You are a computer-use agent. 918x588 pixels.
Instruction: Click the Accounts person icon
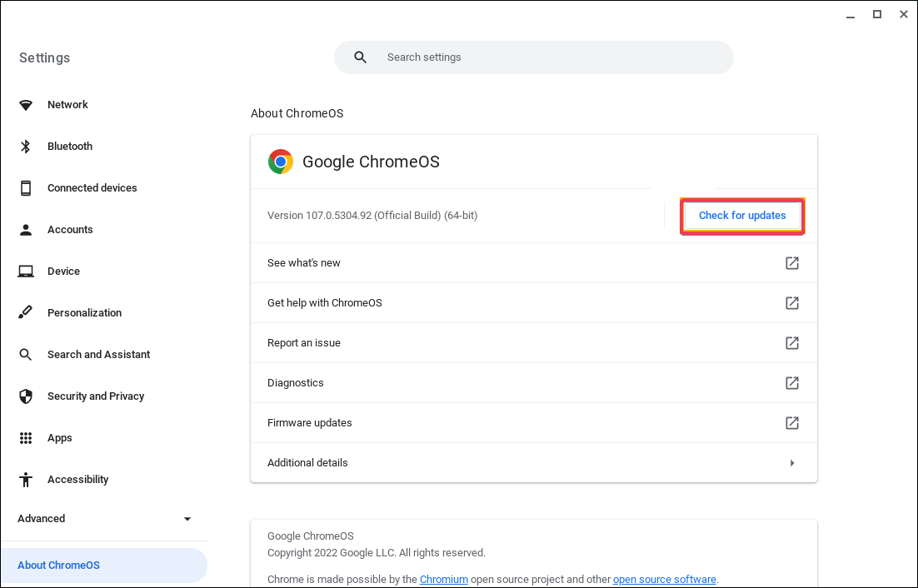pos(26,229)
